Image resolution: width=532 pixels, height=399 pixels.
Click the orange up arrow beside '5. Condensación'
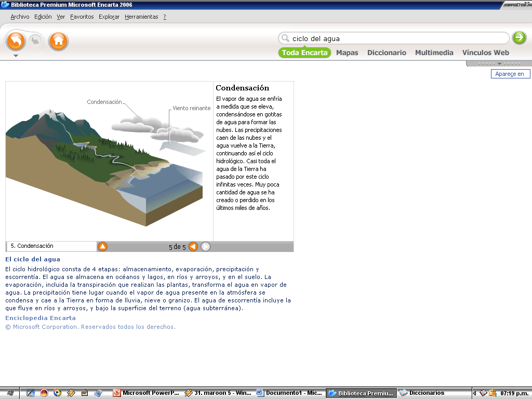pyautogui.click(x=102, y=246)
